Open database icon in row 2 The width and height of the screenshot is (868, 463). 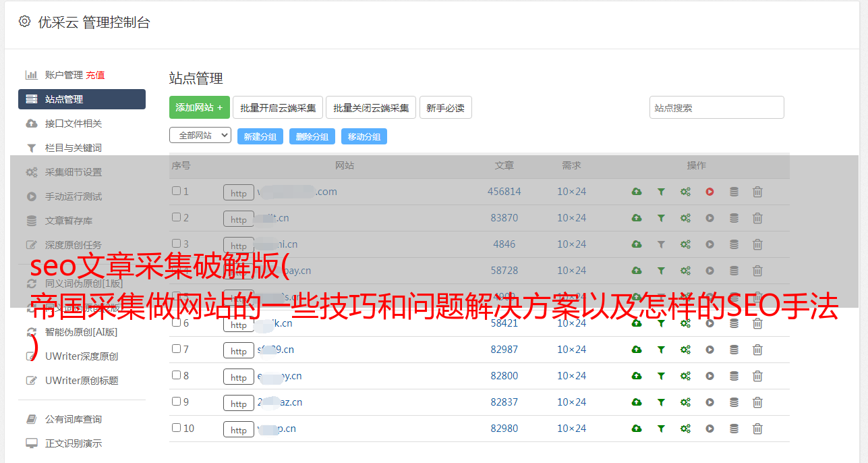click(734, 218)
